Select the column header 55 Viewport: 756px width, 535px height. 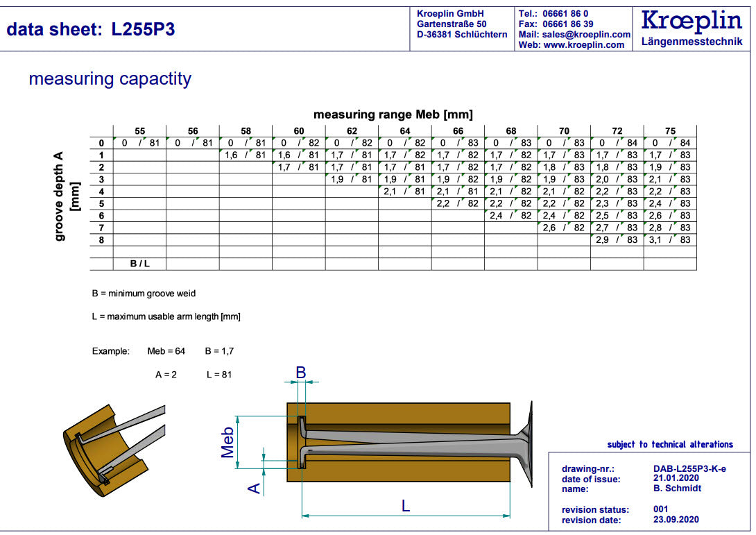(x=139, y=131)
